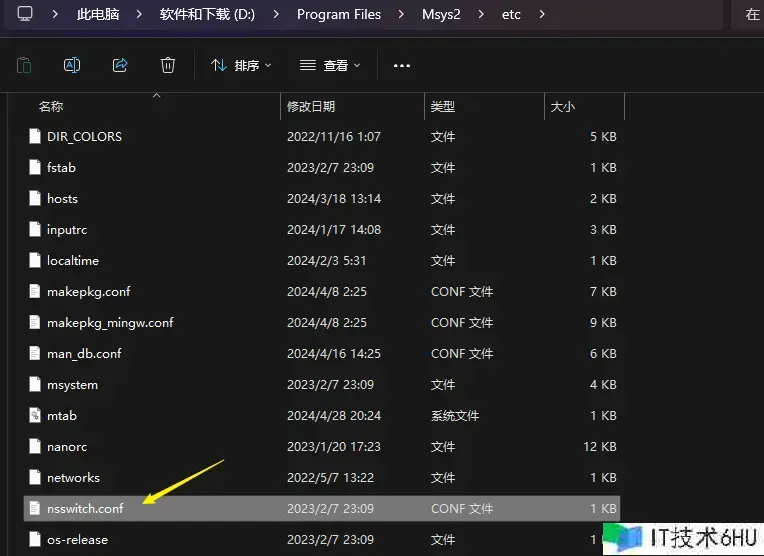This screenshot has height=556, width=764.
Task: Click the makepkg.conf file icon
Action: 35,291
